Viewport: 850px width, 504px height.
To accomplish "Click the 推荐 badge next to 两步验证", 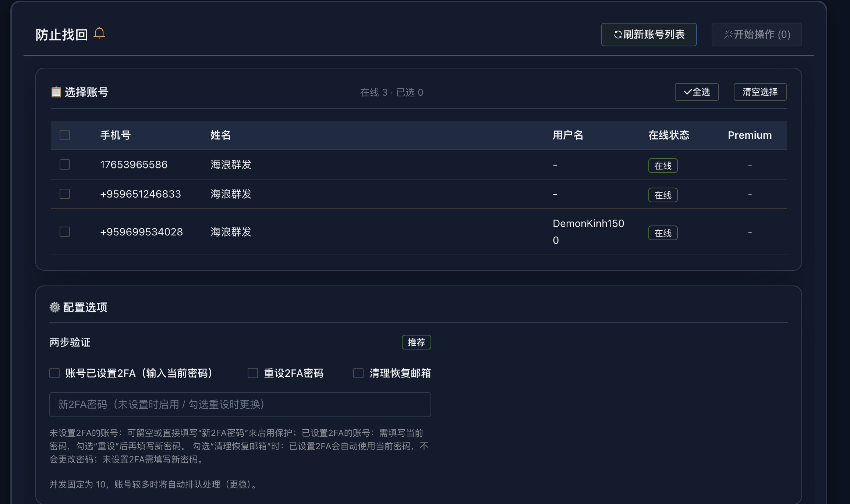I will click(416, 342).
